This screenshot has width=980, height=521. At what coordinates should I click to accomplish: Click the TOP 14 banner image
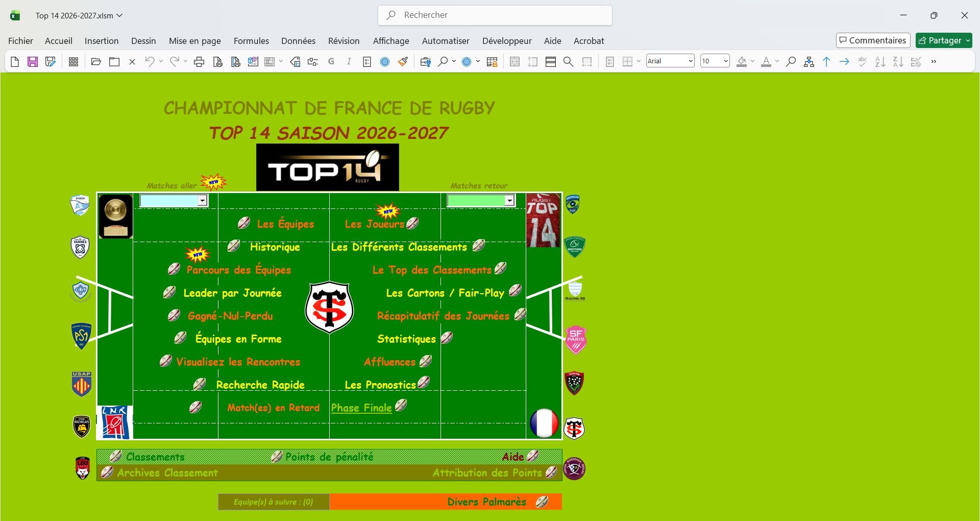[x=328, y=168]
